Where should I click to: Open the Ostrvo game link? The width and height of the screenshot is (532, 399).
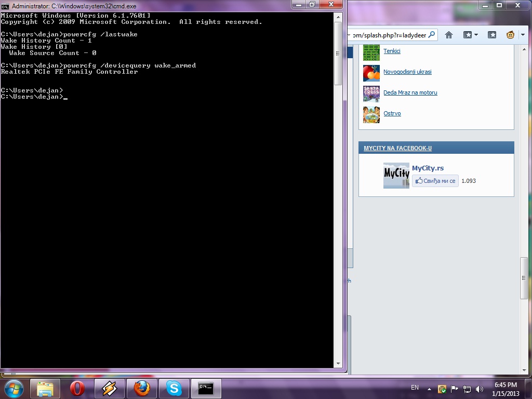click(392, 113)
